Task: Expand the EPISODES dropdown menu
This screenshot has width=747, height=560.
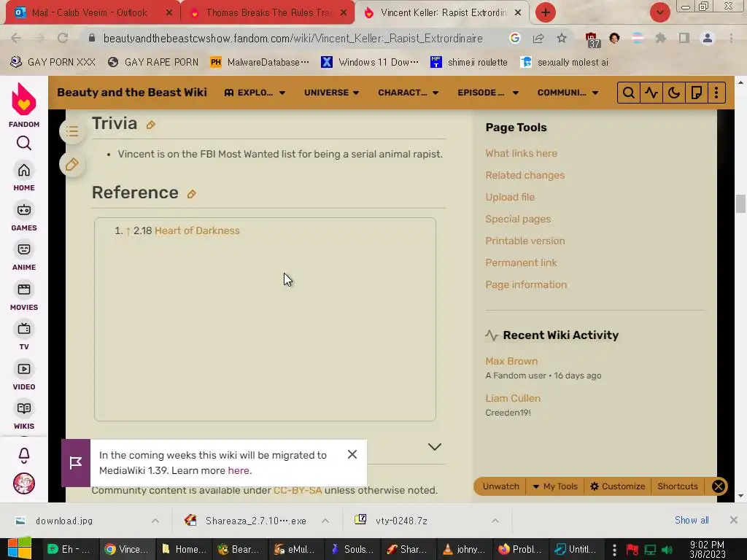Action: [488, 93]
